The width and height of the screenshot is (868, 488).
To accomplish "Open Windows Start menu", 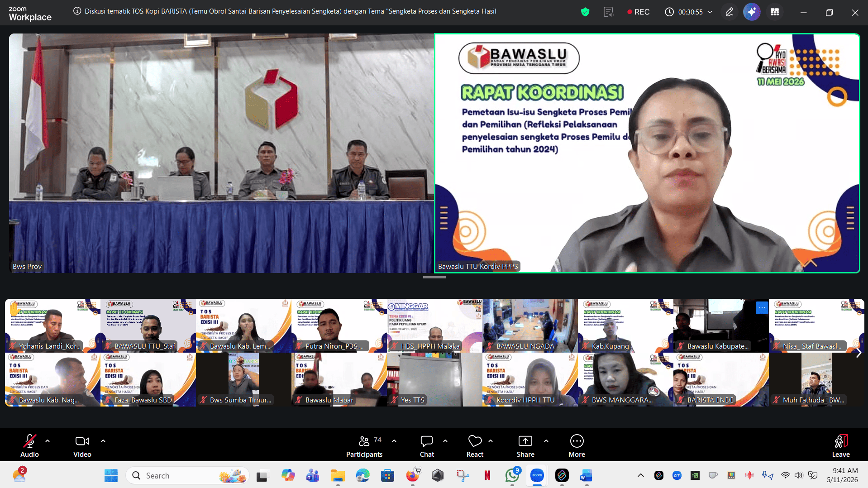I will click(x=111, y=475).
